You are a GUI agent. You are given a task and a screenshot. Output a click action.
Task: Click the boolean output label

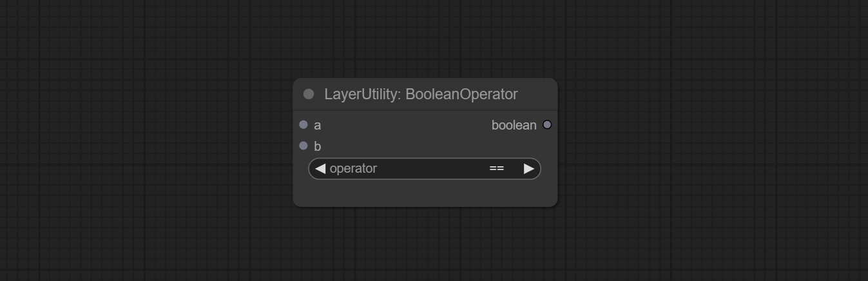click(514, 125)
